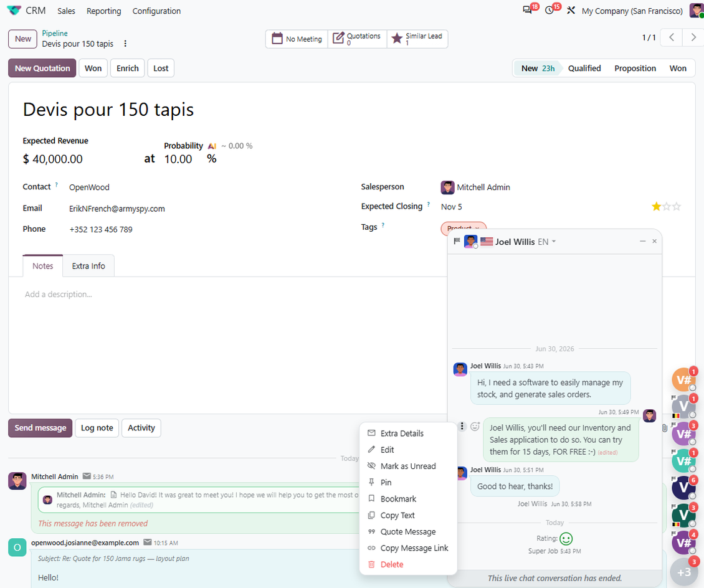Click the Email field ErikNFrench@armyspy.com
Viewport: 704px width, 588px height.
[x=117, y=209]
